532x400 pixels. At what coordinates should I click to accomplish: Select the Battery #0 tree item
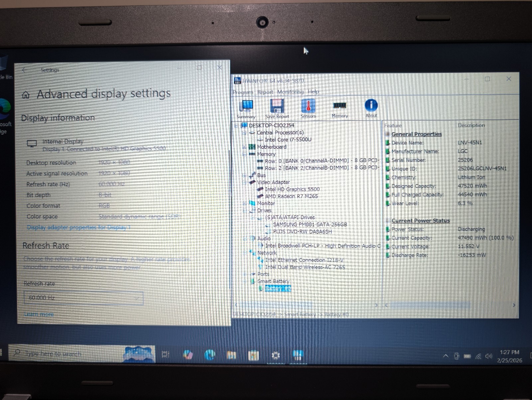tap(278, 288)
